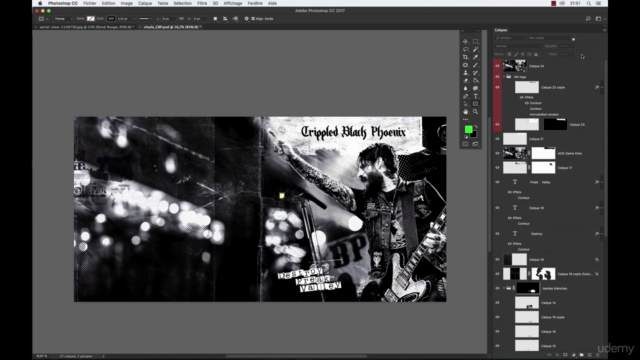Collapse the bandes blanches group
Screen dimensions: 640x360
coord(504,288)
